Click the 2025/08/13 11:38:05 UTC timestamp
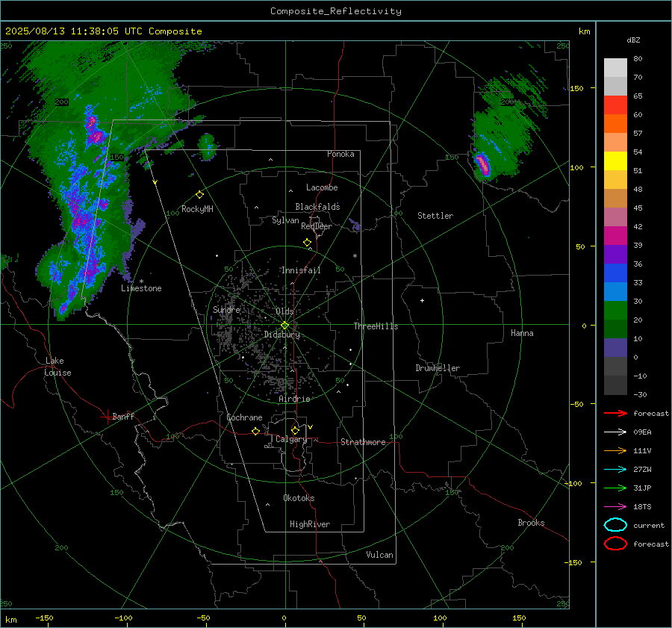 click(x=74, y=31)
